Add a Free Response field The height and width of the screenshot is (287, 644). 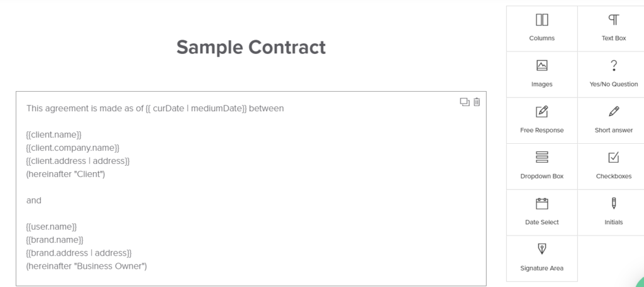tap(541, 120)
